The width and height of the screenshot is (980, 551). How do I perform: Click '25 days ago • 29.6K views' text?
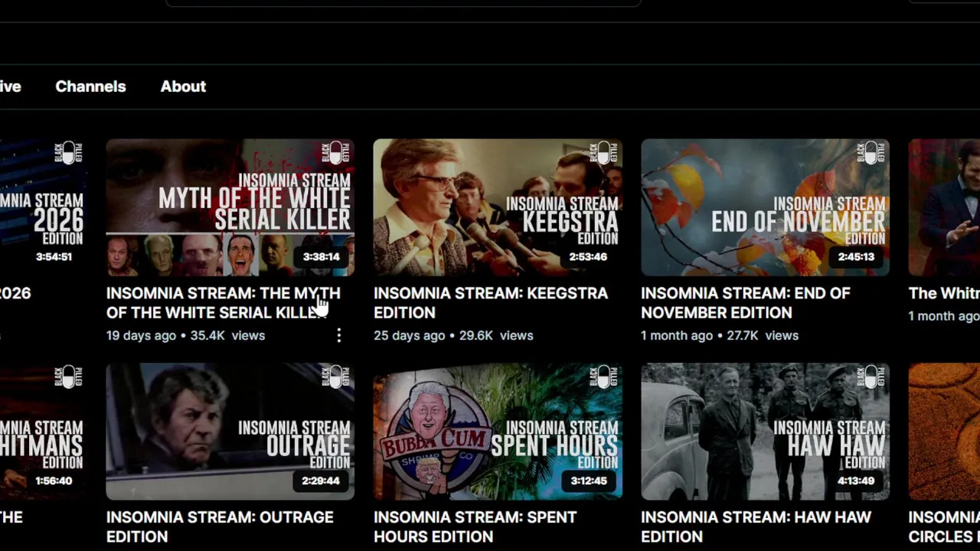pyautogui.click(x=453, y=335)
